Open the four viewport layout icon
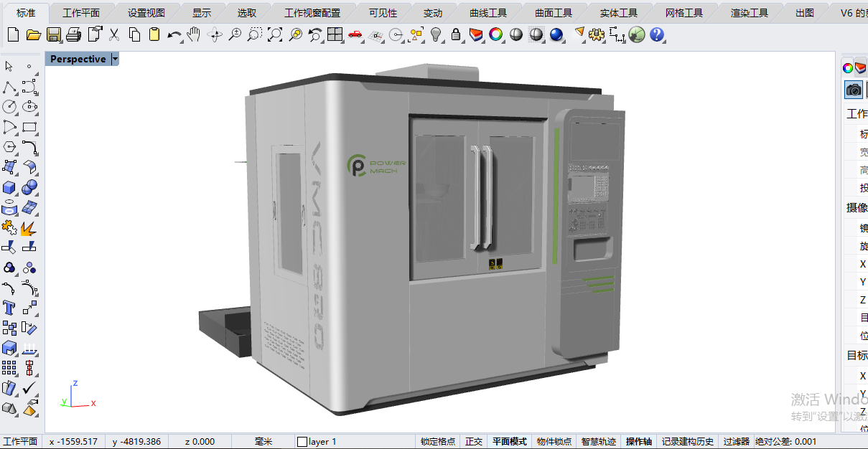The image size is (868, 449). click(x=335, y=34)
